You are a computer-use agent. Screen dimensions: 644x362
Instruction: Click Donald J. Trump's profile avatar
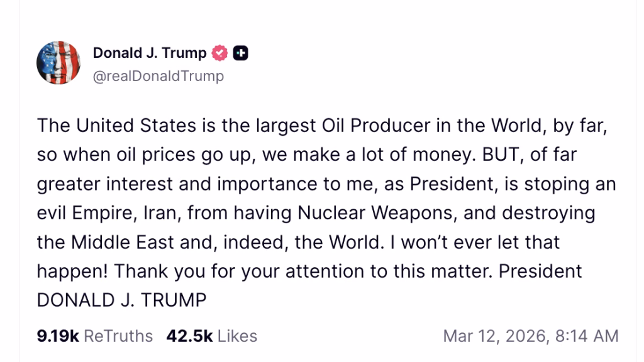58,62
